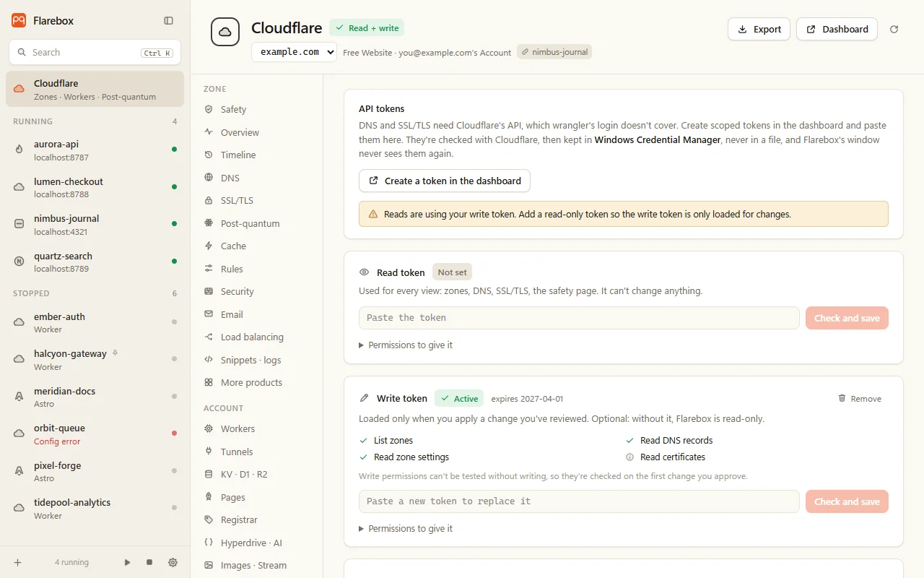Click the Cloudflare cloud logo in header

coord(225,32)
